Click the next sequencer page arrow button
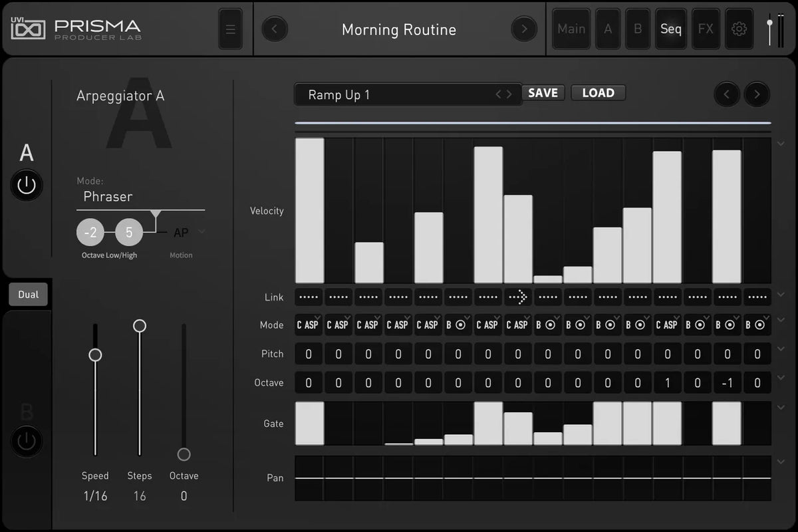The image size is (798, 532). tap(757, 94)
